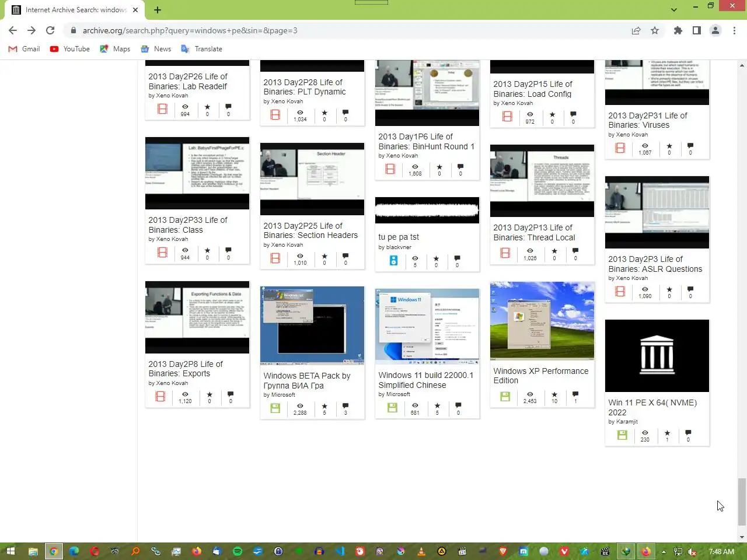Open VLC media player from the taskbar
747x560 pixels.
421,551
